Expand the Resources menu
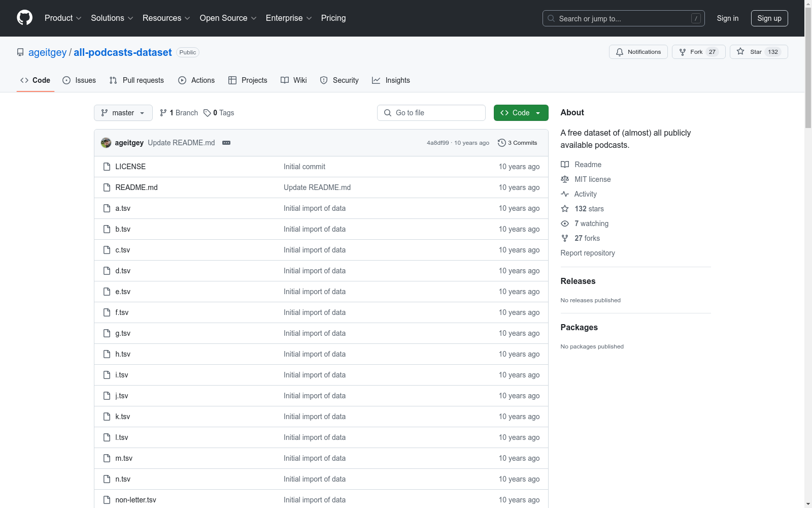 coord(166,18)
